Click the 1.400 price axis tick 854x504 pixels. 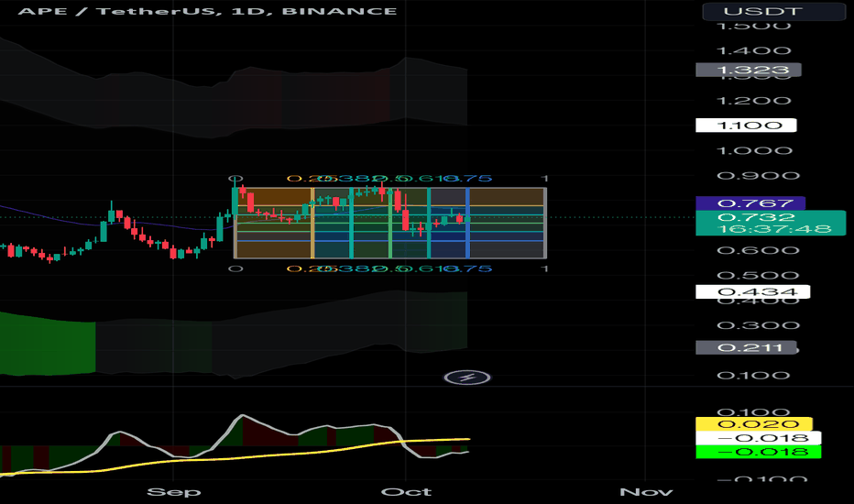click(x=753, y=50)
